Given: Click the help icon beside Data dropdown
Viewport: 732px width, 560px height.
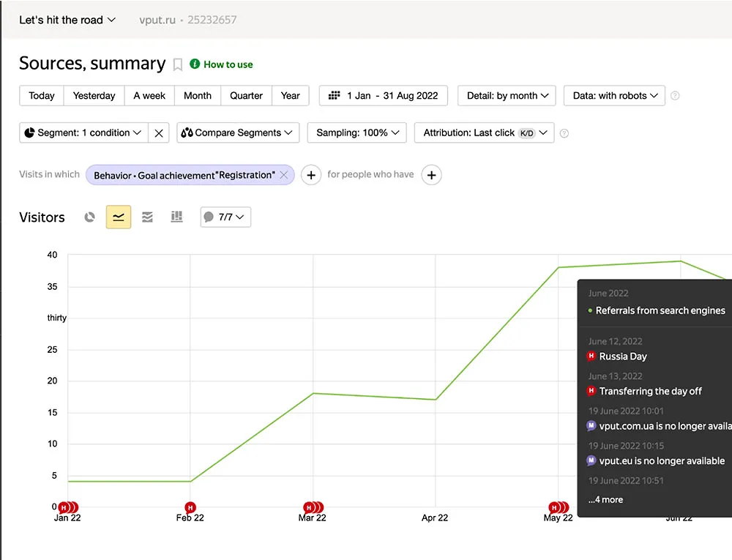Looking at the screenshot, I should click(675, 96).
